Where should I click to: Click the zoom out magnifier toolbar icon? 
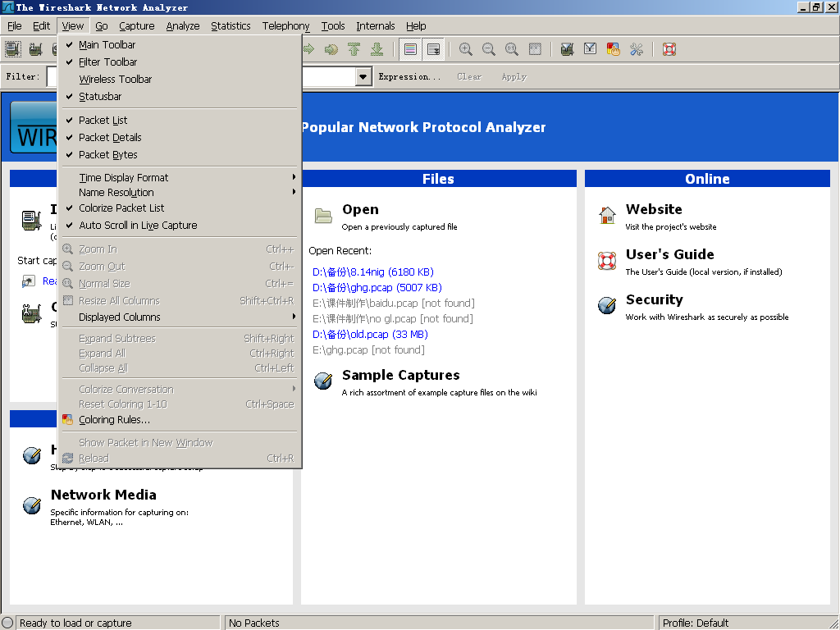489,49
